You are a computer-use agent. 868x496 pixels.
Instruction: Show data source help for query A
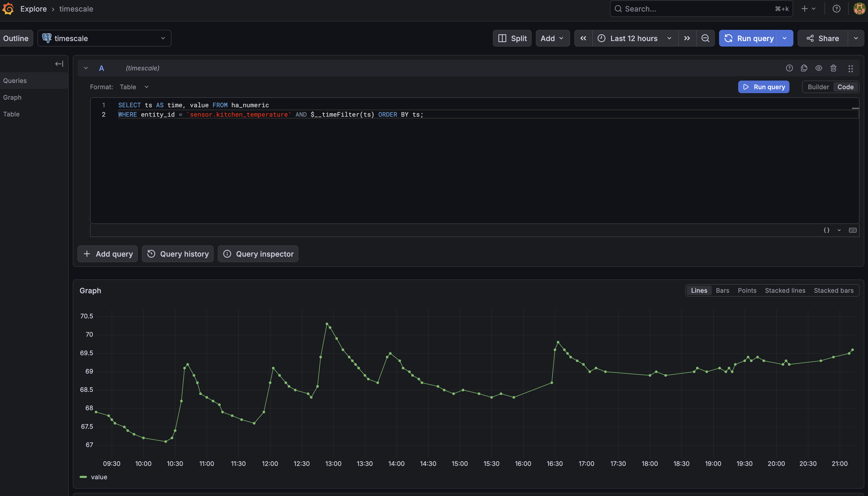[x=789, y=68]
